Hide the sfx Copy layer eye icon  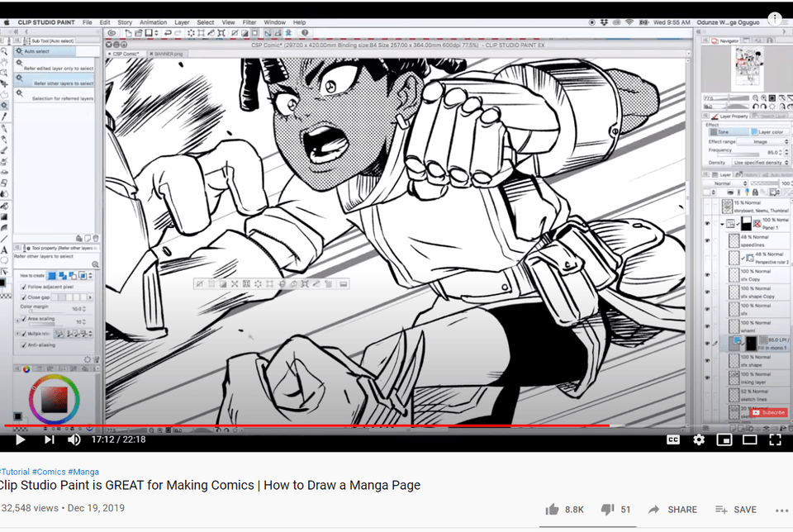[708, 275]
